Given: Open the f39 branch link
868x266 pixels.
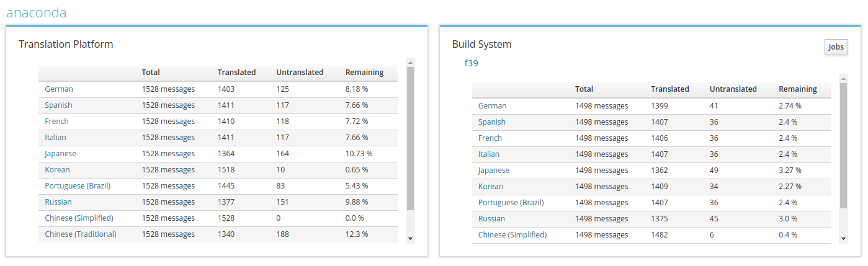Looking at the screenshot, I should pyautogui.click(x=471, y=63).
